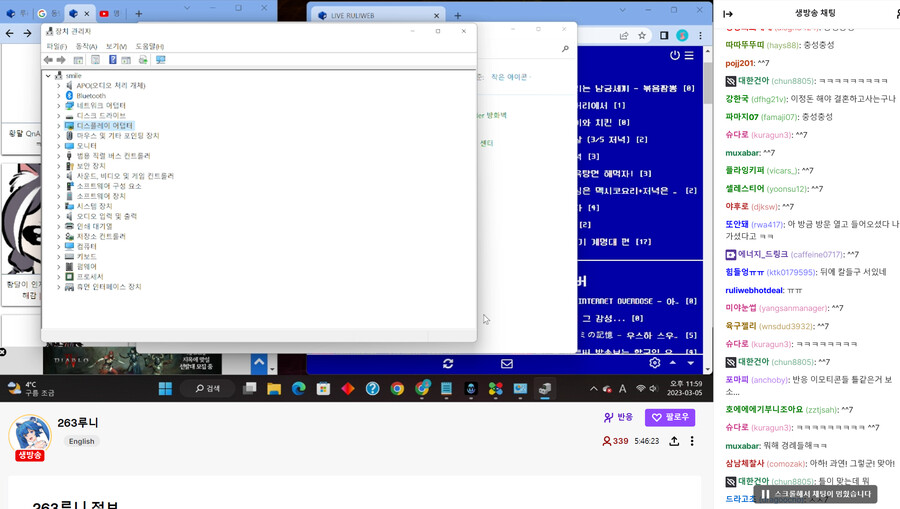Image resolution: width=900 pixels, height=509 pixels.
Task: Open the hamburger menu on the blue Ruliweb page
Action: click(x=689, y=55)
